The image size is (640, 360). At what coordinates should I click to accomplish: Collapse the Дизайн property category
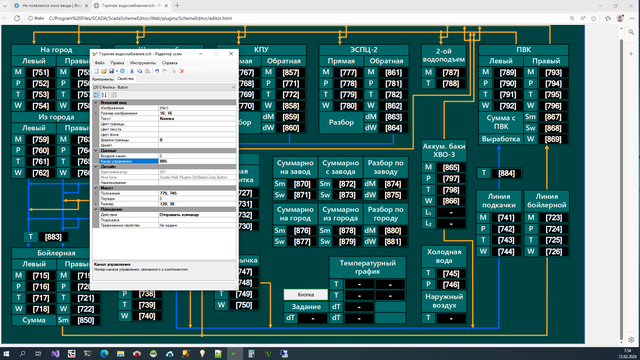click(96, 167)
